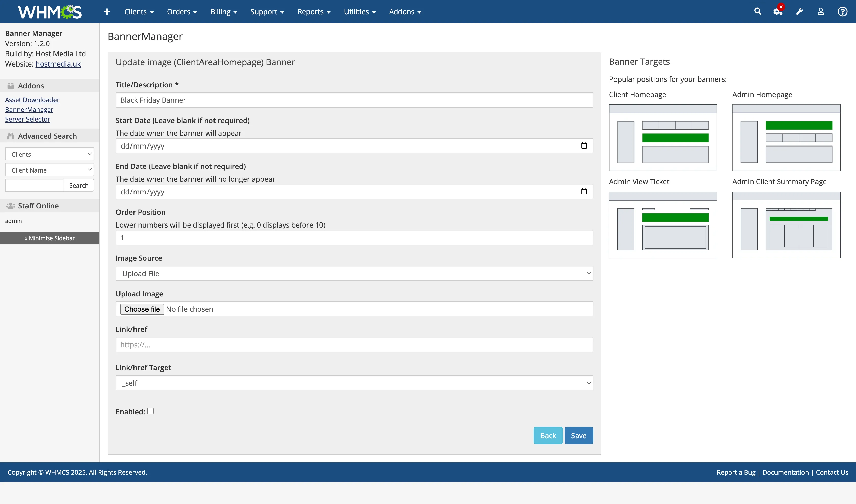Viewport: 856px width, 504px height.
Task: Open the Clients search type dropdown
Action: [x=49, y=154]
